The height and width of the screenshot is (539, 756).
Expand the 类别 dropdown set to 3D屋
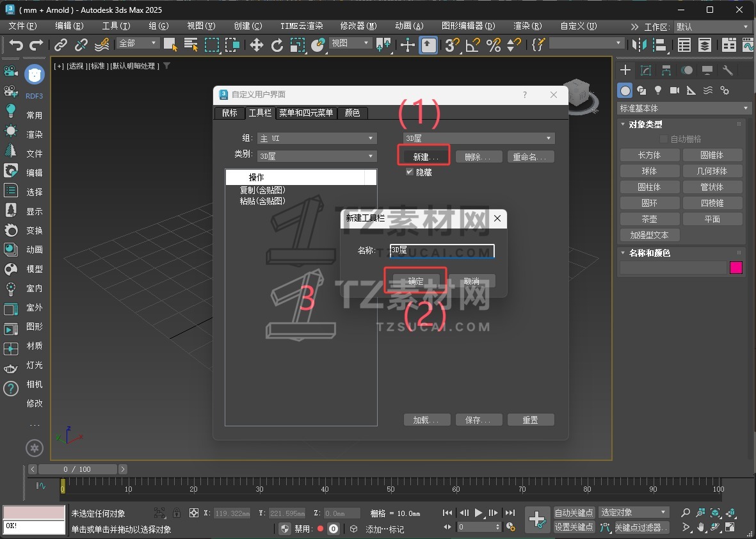317,156
